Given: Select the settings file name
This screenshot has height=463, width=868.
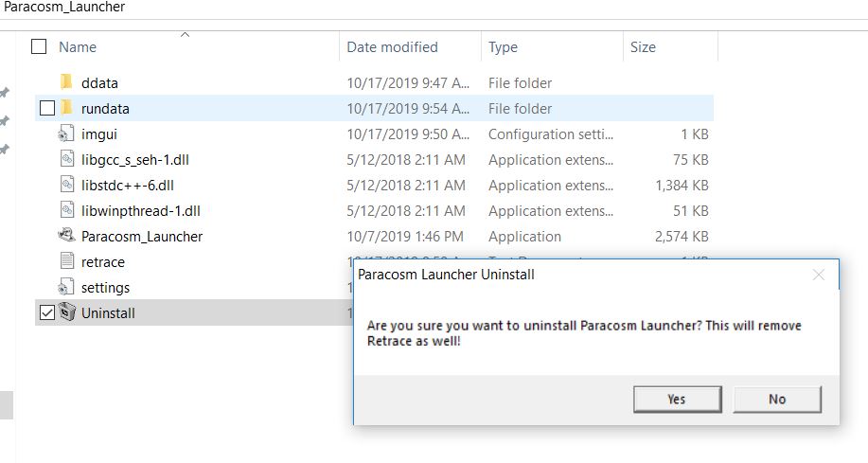Looking at the screenshot, I should pos(105,288).
